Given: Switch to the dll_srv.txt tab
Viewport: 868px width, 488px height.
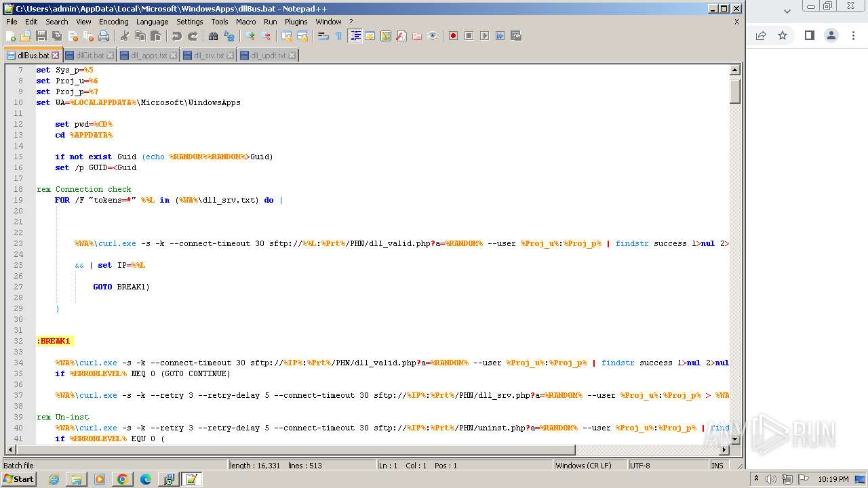Looking at the screenshot, I should pos(208,56).
